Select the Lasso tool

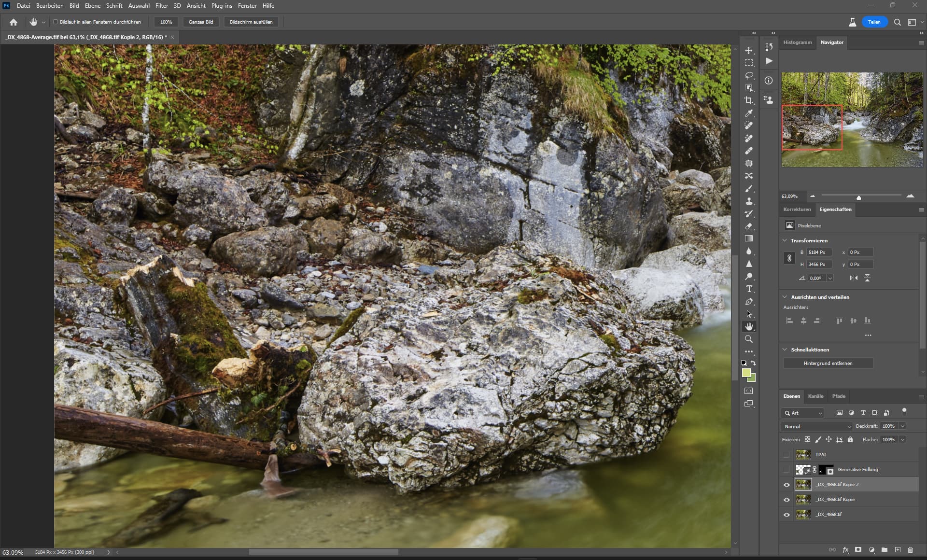(x=748, y=75)
